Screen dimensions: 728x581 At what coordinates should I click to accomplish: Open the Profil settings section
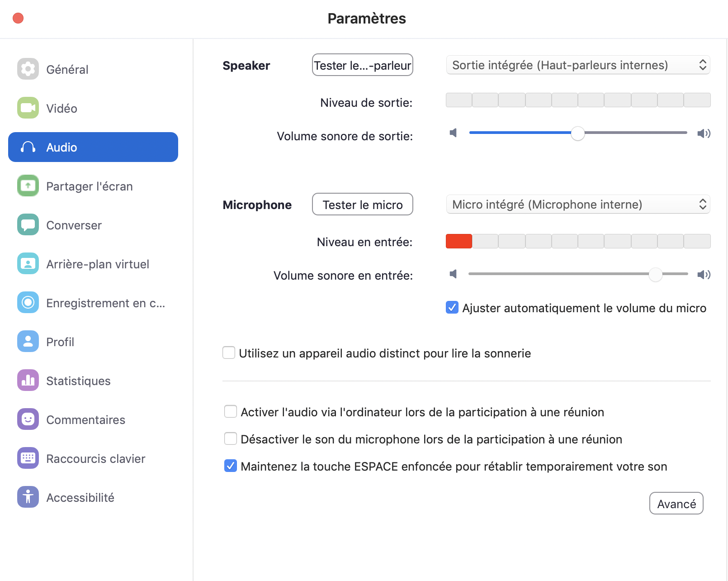pos(60,342)
